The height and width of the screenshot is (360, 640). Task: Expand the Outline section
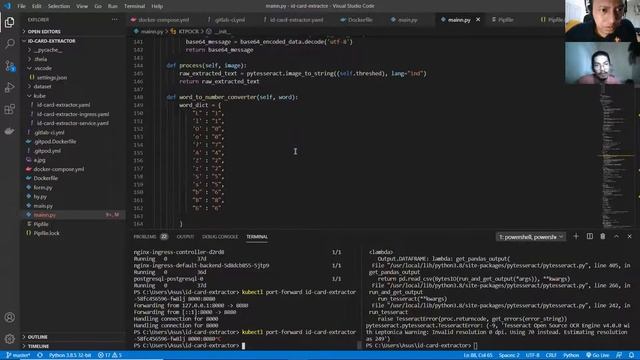(73, 337)
